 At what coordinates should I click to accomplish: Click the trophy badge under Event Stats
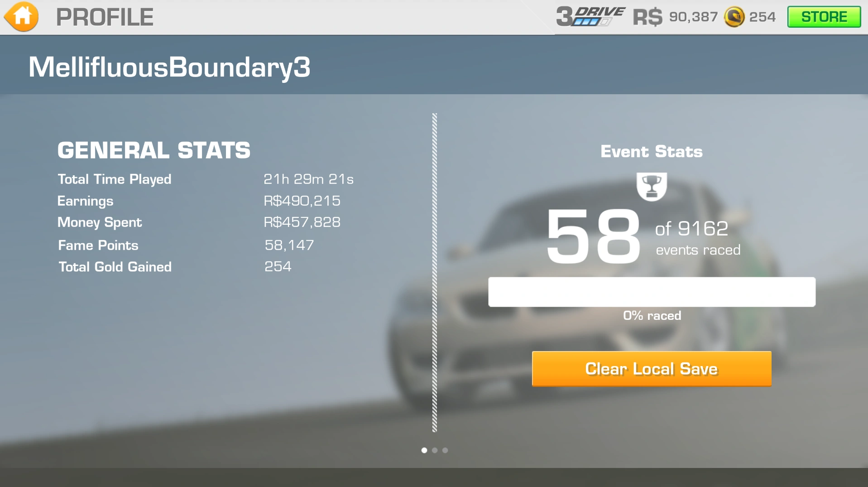pyautogui.click(x=652, y=186)
